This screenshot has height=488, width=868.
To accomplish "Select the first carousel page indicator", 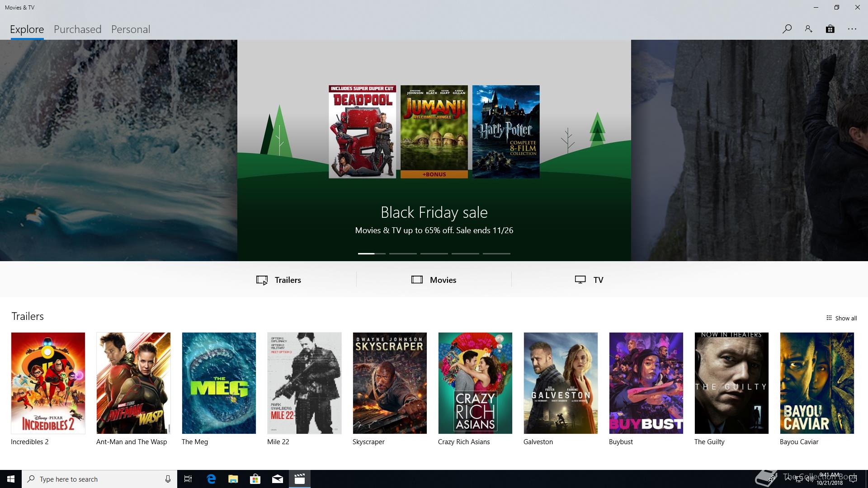I will click(x=372, y=253).
